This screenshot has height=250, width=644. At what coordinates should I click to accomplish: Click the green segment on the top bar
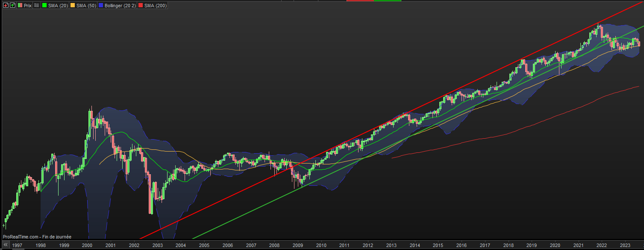coord(387,1)
